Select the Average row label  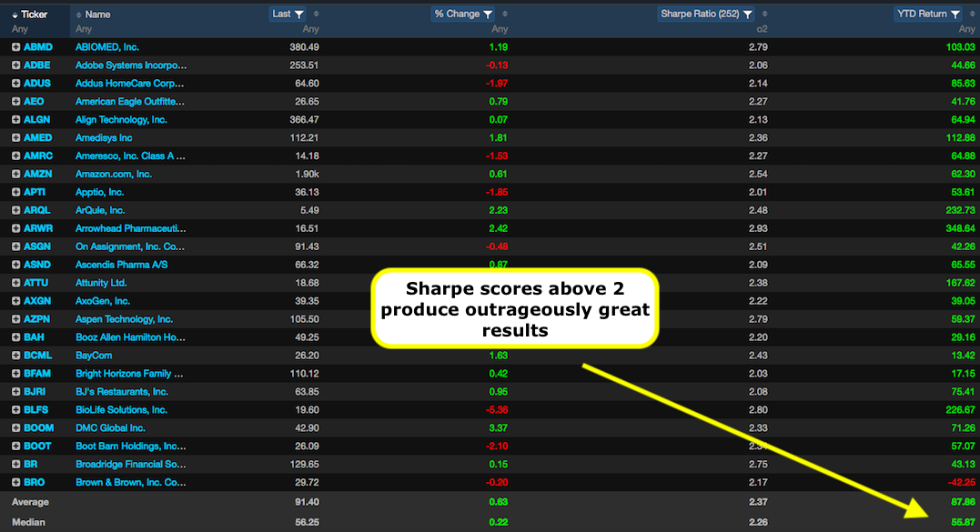click(x=30, y=502)
